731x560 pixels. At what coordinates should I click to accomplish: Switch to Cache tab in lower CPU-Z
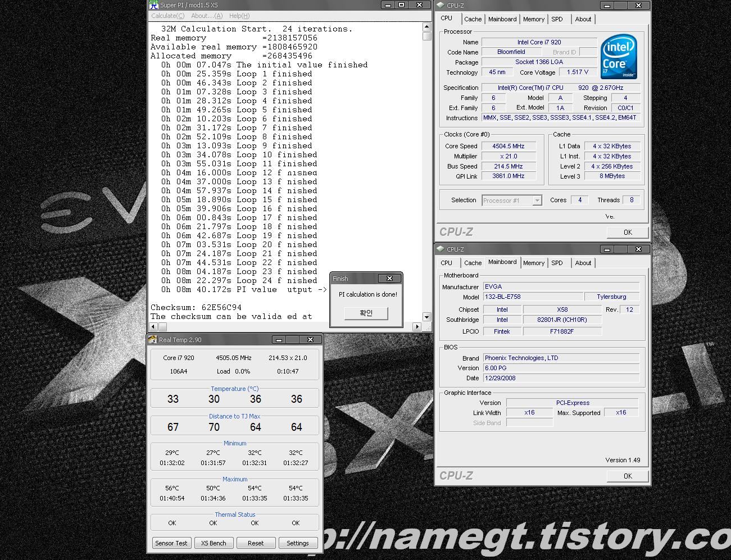pyautogui.click(x=473, y=263)
